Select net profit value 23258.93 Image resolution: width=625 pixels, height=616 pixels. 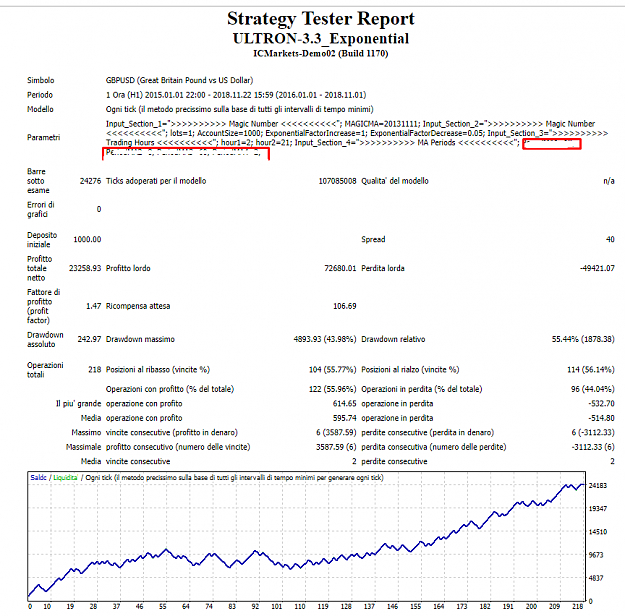[85, 268]
